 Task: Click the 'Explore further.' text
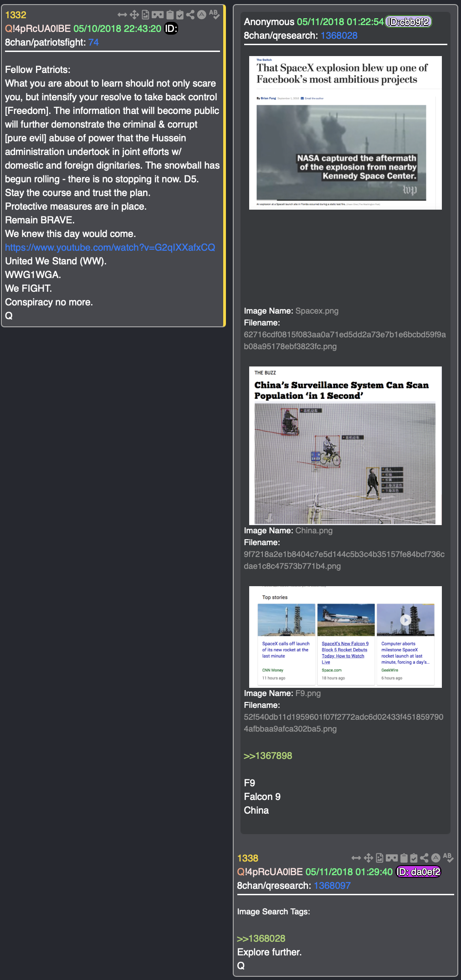pos(270,952)
